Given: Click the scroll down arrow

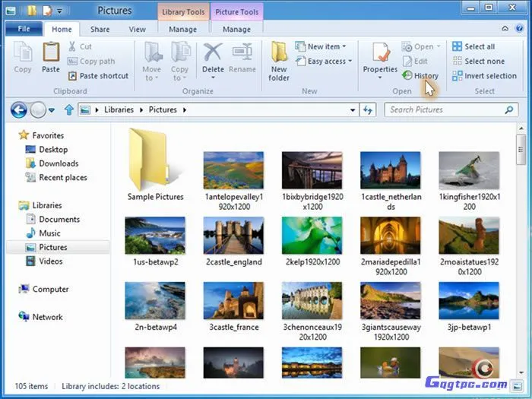Looking at the screenshot, I should [521, 373].
